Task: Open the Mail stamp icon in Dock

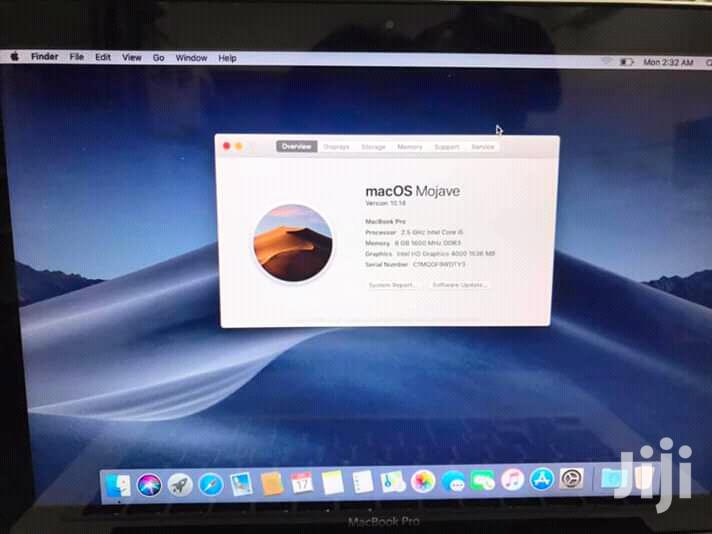Action: 241,484
